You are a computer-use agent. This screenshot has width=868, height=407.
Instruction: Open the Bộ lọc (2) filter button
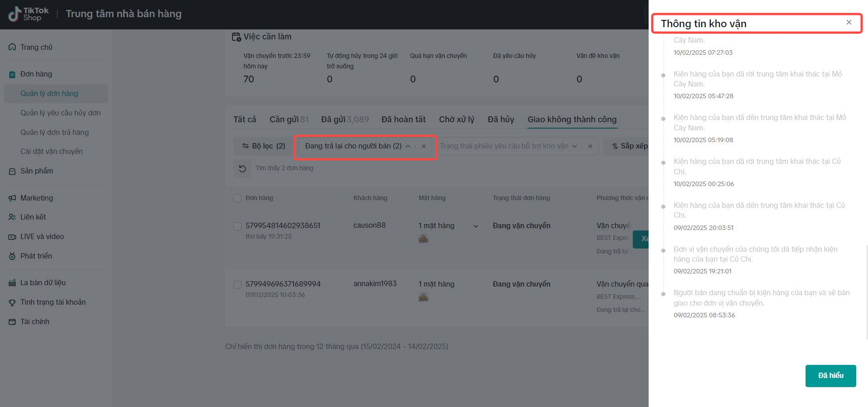click(x=263, y=146)
